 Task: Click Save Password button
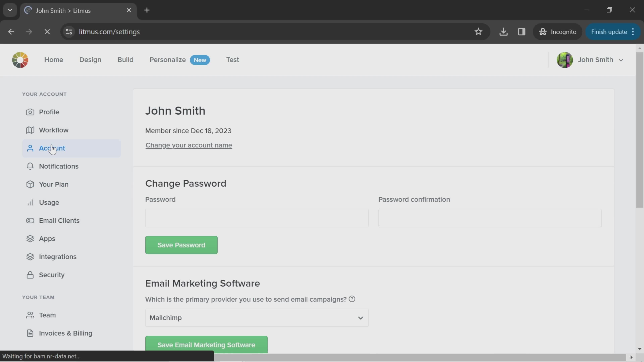coord(181,245)
